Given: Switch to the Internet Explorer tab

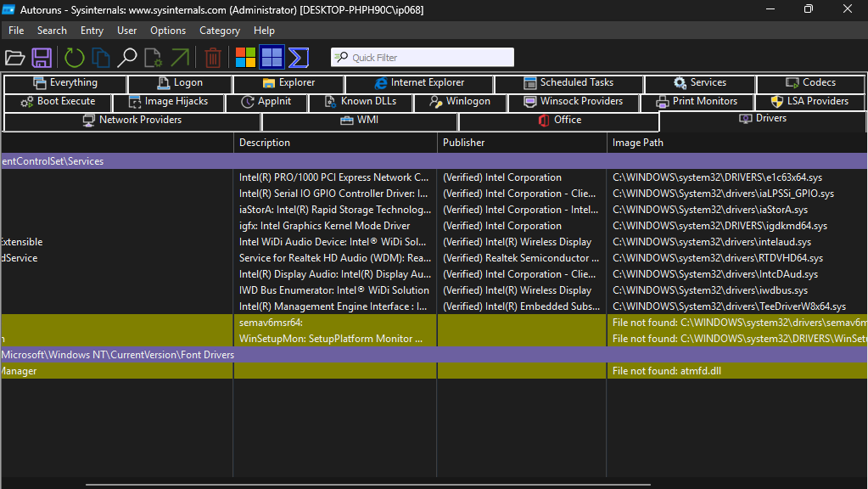Looking at the screenshot, I should (x=419, y=83).
